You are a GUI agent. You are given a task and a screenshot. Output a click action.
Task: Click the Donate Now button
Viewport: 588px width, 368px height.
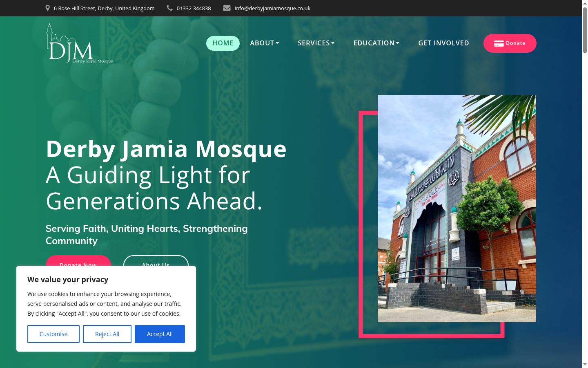coord(78,261)
